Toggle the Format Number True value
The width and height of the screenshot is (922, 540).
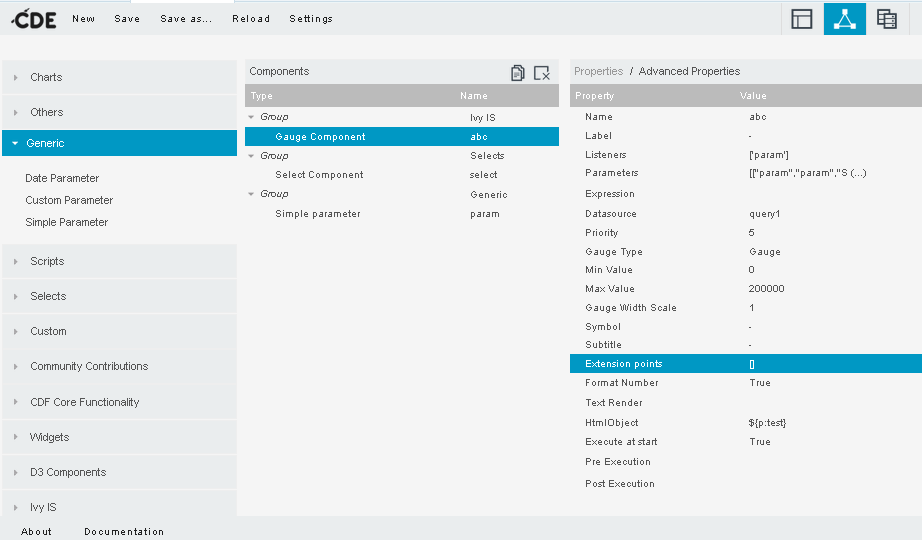pos(760,383)
